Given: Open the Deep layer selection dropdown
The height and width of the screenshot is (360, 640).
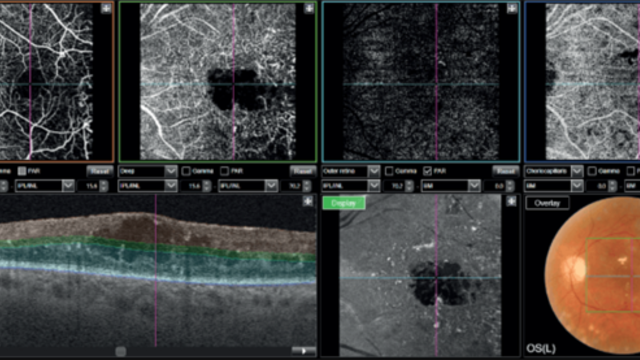Looking at the screenshot, I should click(x=147, y=171).
